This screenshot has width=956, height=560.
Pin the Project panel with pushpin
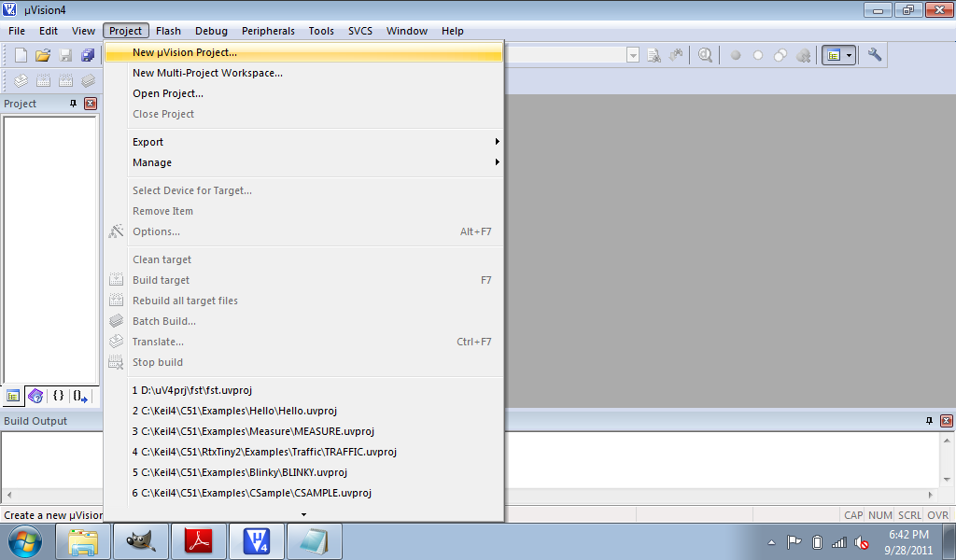coord(73,104)
